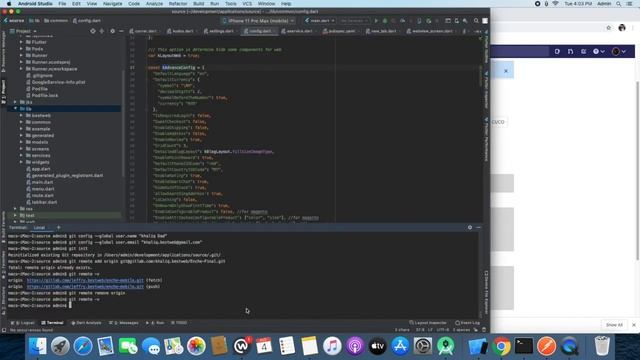Open the user avatar dropdown in browser header

[619, 51]
